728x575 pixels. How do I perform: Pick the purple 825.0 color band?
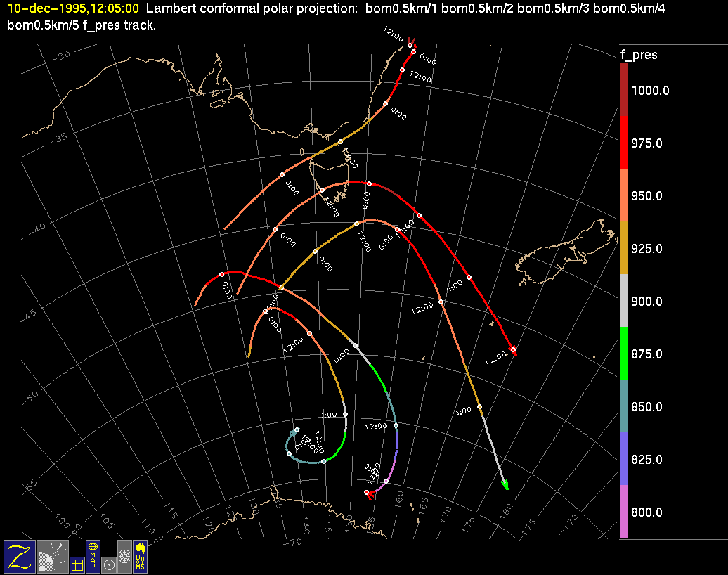point(624,458)
